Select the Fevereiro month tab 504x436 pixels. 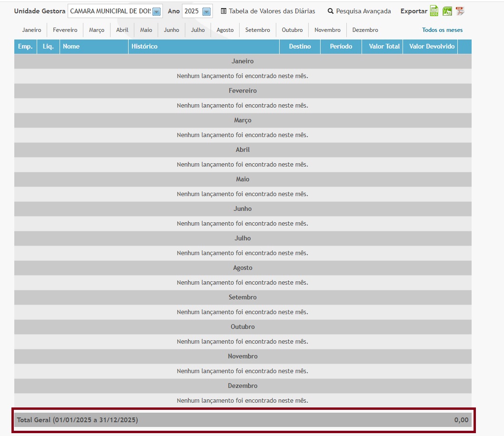pyautogui.click(x=65, y=30)
